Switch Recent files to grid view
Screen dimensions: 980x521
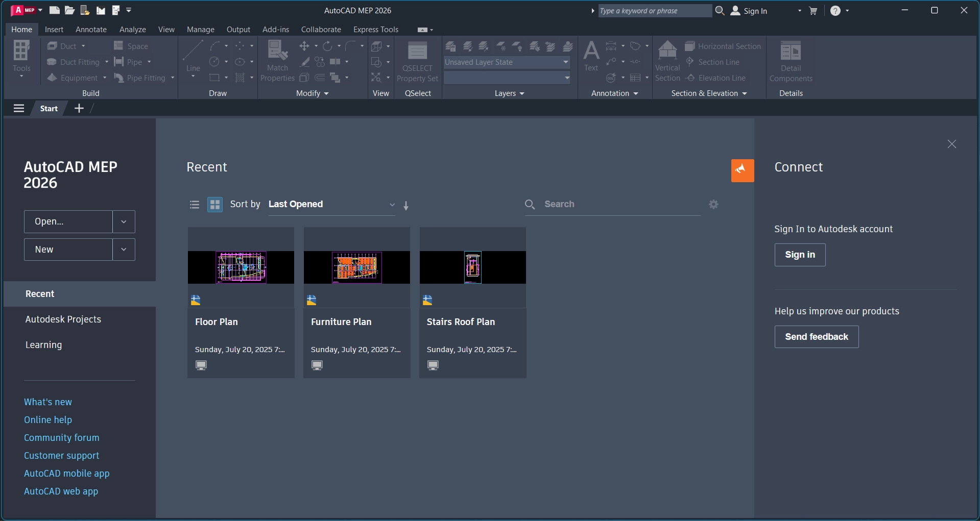(215, 205)
